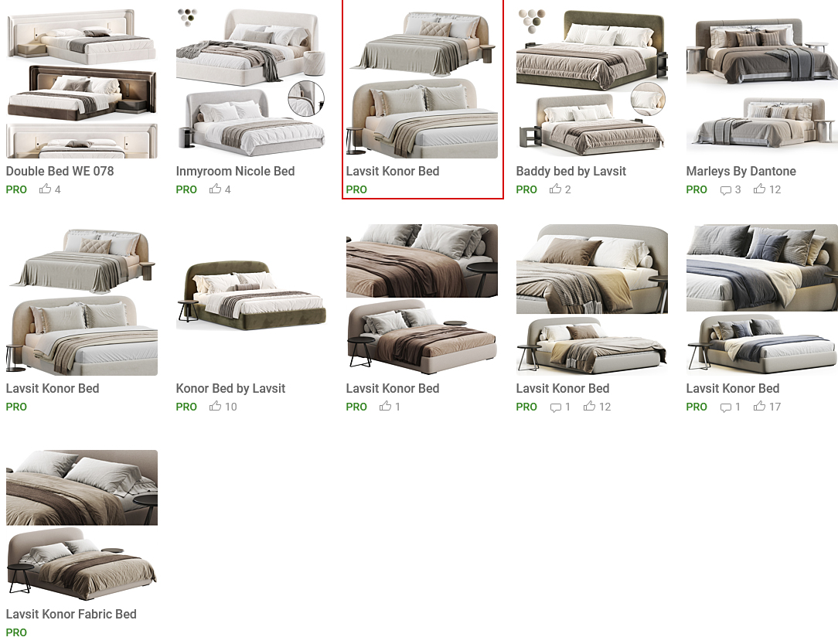This screenshot has height=644, width=838.
Task: Click the like icon showing 1 like
Action: click(x=385, y=406)
